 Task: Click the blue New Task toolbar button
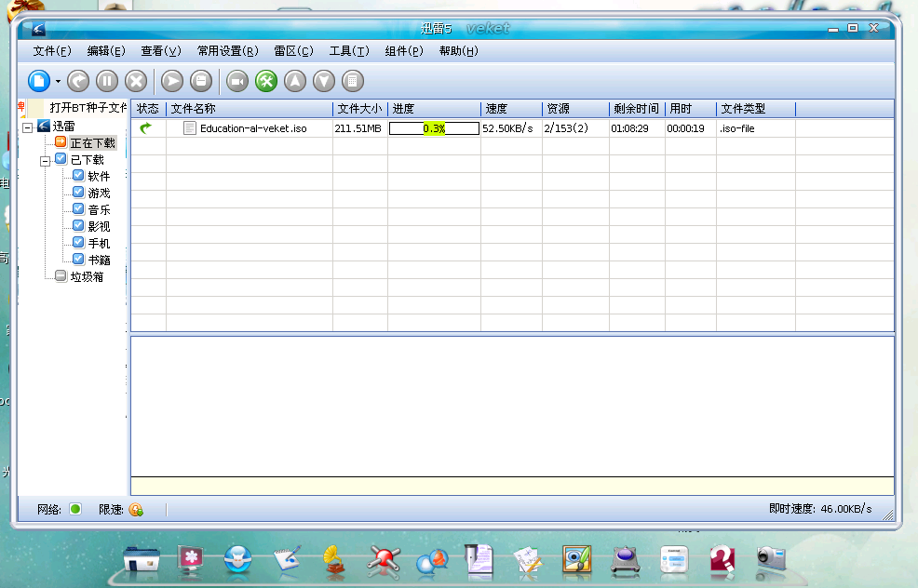39,81
